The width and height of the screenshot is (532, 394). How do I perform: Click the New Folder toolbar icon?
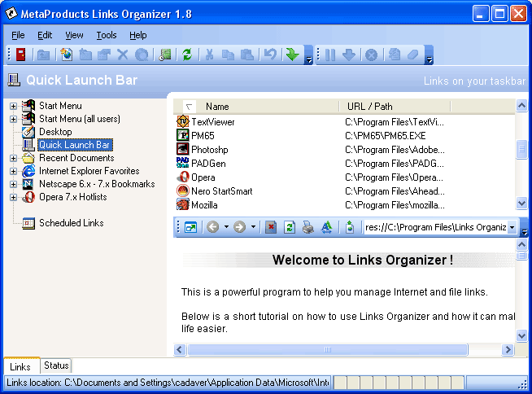point(85,55)
